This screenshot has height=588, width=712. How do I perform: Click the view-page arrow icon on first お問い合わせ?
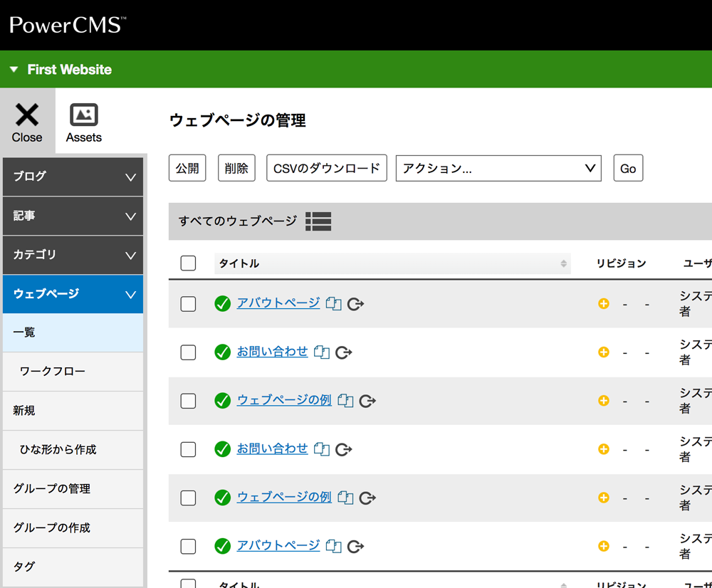pos(344,352)
